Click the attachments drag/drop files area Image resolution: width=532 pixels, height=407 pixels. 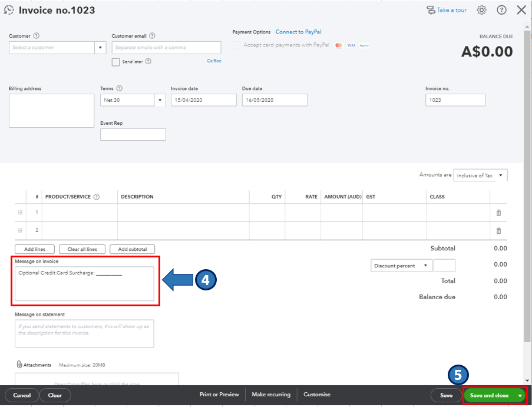click(x=97, y=379)
